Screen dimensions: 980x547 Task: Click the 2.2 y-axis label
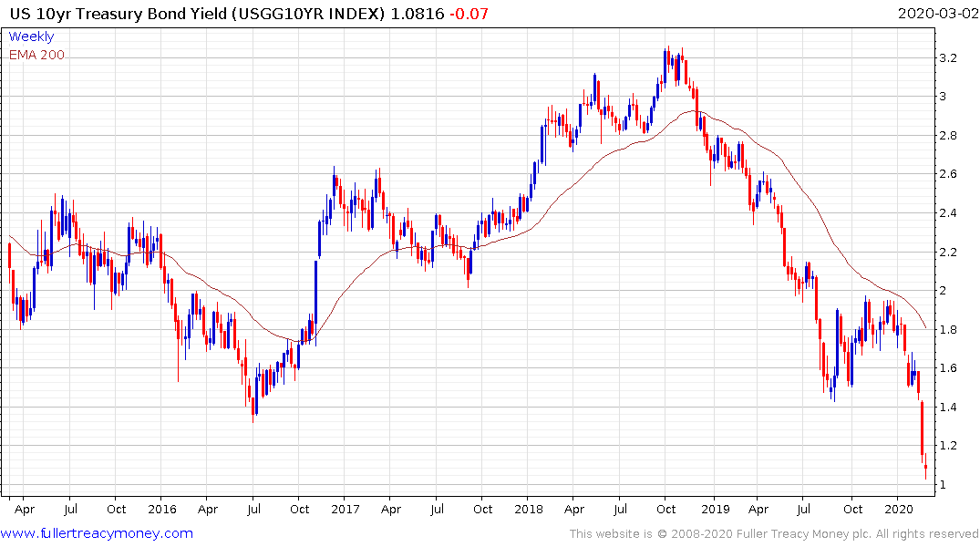click(x=948, y=252)
